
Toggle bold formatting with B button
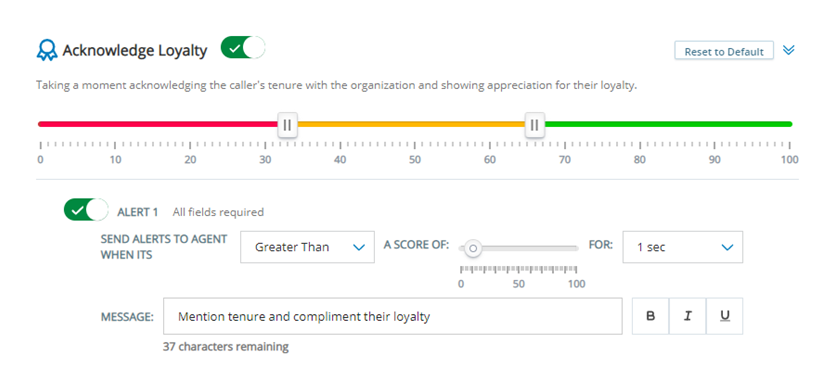[x=650, y=316]
